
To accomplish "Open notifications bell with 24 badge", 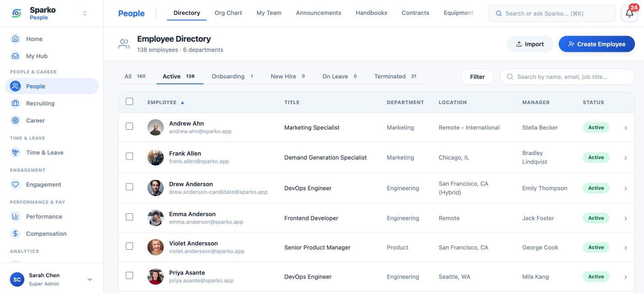I will (630, 13).
